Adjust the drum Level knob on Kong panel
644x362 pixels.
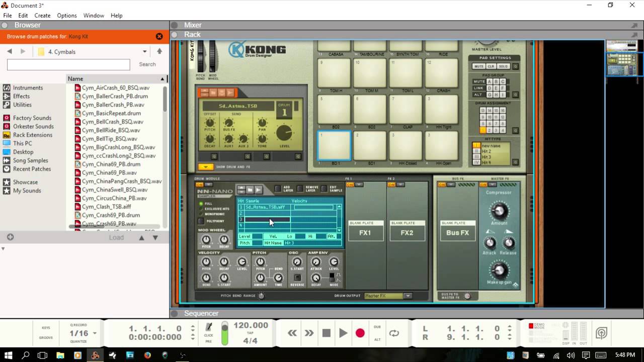(x=284, y=133)
